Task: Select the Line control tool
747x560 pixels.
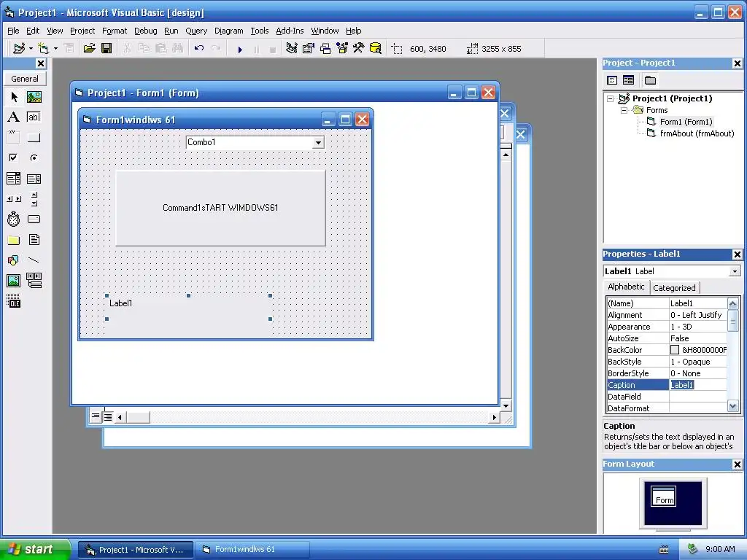Action: pyautogui.click(x=34, y=260)
